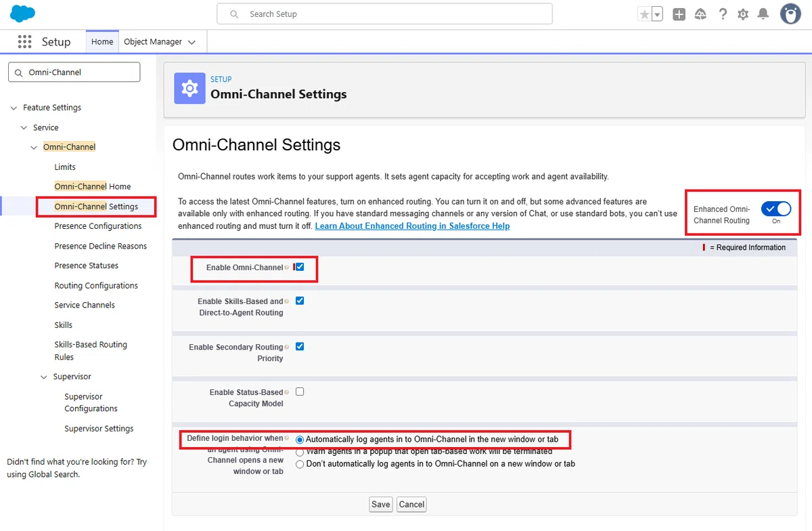This screenshot has width=812, height=531.
Task: Open the App Launcher grid icon
Action: (25, 42)
